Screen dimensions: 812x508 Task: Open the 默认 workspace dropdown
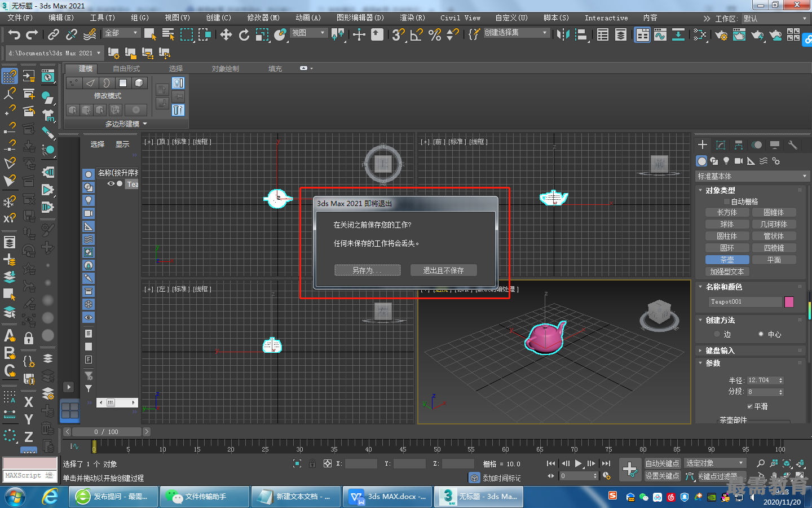775,19
